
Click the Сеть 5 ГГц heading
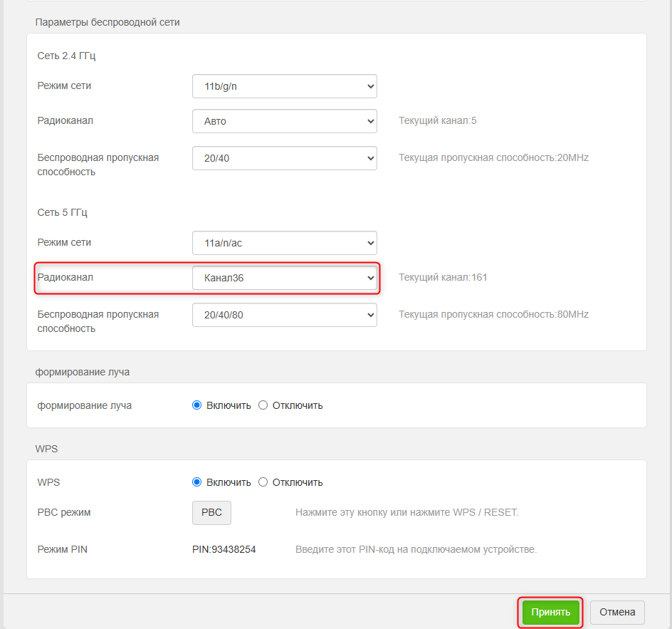coord(62,212)
